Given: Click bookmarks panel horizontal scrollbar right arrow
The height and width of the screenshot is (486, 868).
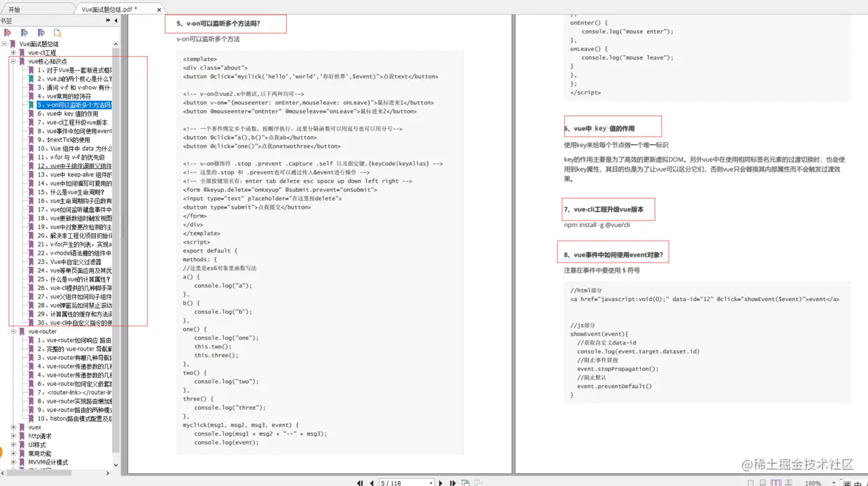Looking at the screenshot, I should coord(108,473).
